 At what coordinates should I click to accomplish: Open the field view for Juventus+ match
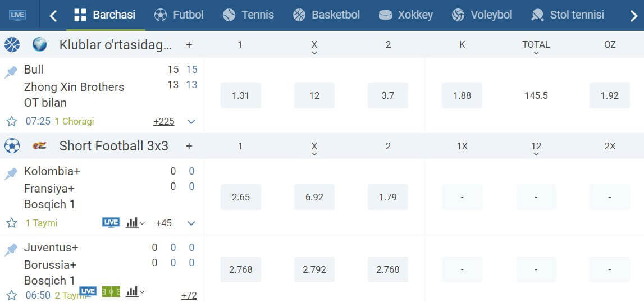(x=111, y=292)
